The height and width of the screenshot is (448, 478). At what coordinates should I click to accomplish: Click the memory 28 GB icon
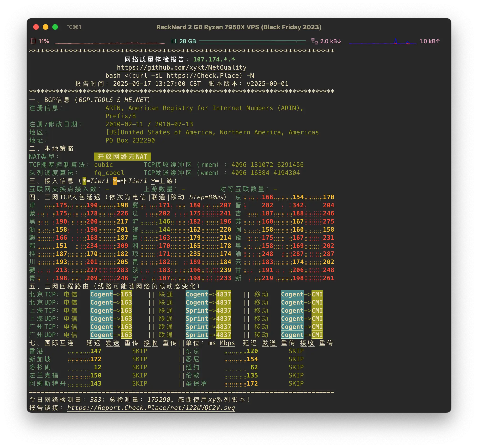(x=174, y=41)
